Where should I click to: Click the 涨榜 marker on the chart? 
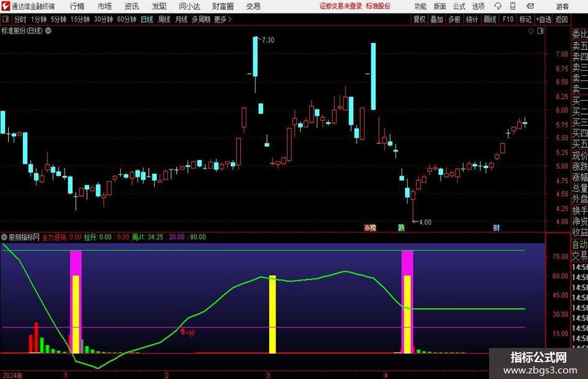pos(370,227)
